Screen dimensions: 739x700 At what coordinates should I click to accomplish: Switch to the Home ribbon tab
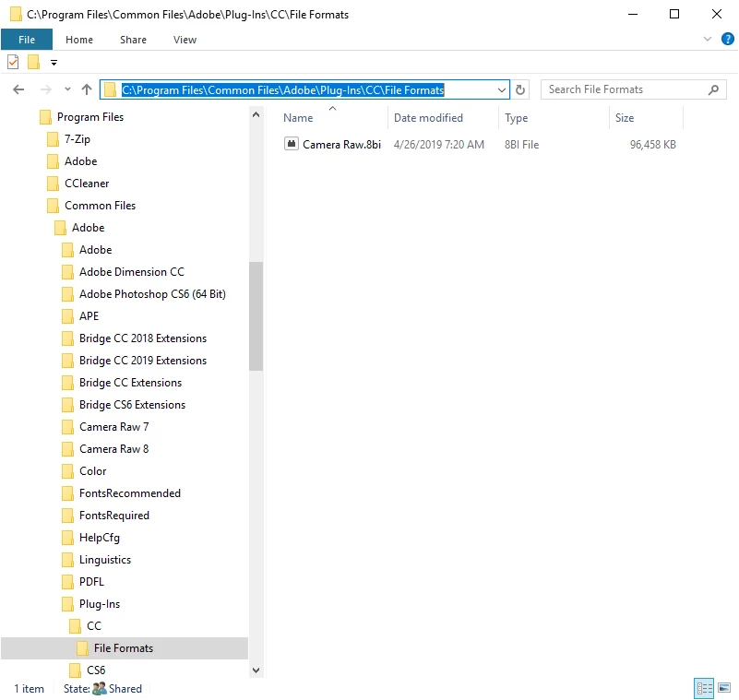tap(79, 40)
